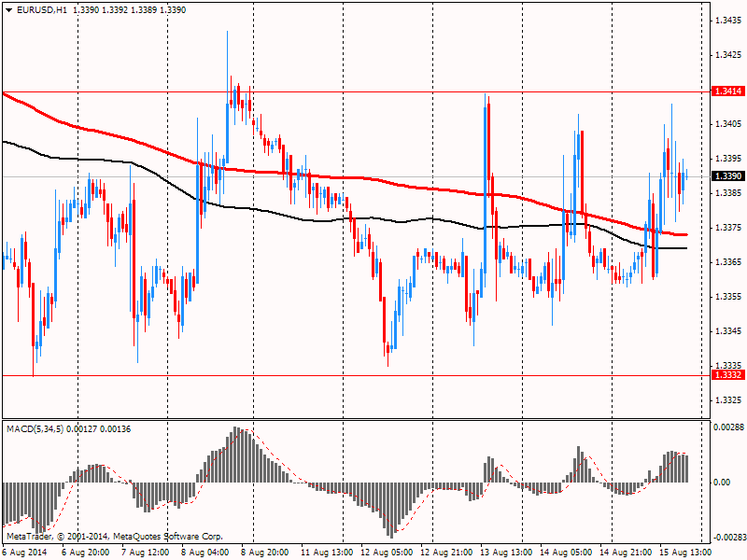Image resolution: width=747 pixels, height=560 pixels.
Task: Click the black 1.3390 current price tag
Action: point(727,176)
